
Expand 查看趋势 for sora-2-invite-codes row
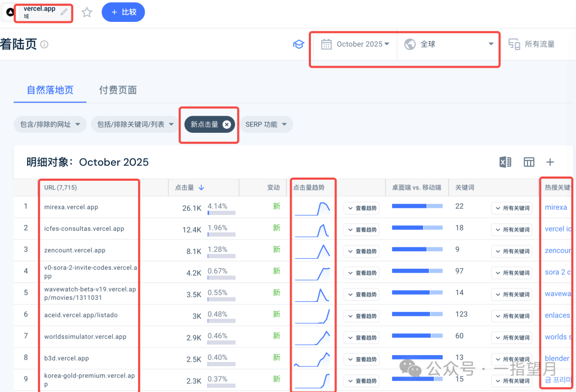coord(362,273)
